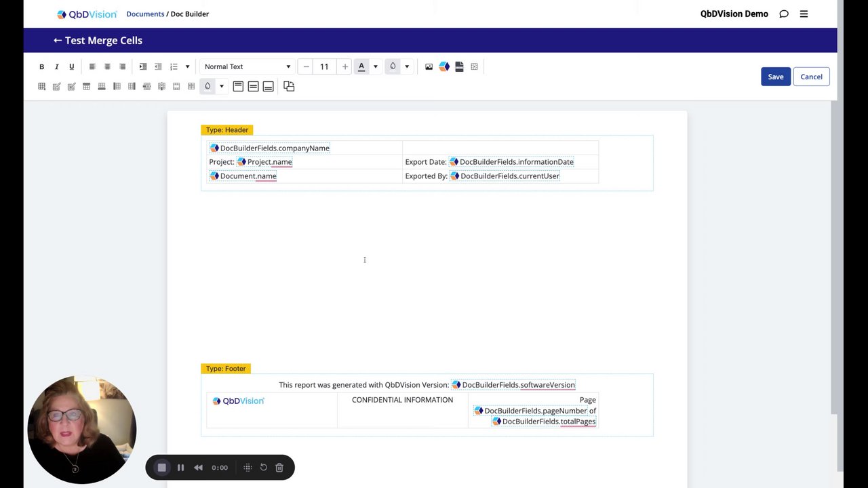Increase the paragraph indent
Viewport: 868px width, 488px height.
pyautogui.click(x=143, y=66)
